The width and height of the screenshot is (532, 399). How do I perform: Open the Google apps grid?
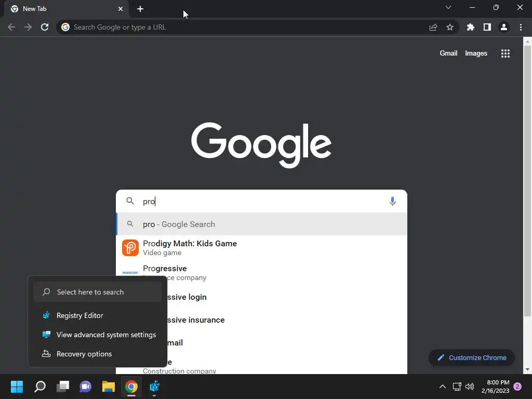pos(506,54)
